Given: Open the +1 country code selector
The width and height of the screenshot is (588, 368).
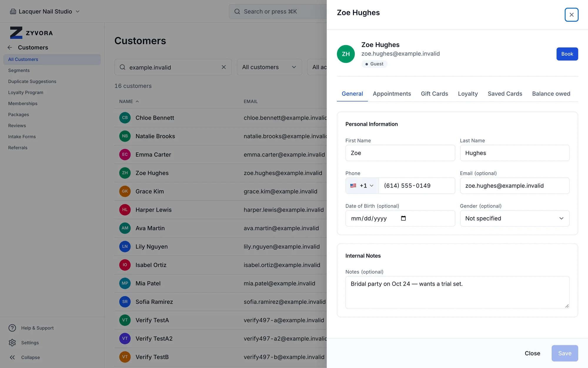Looking at the screenshot, I should [x=362, y=185].
